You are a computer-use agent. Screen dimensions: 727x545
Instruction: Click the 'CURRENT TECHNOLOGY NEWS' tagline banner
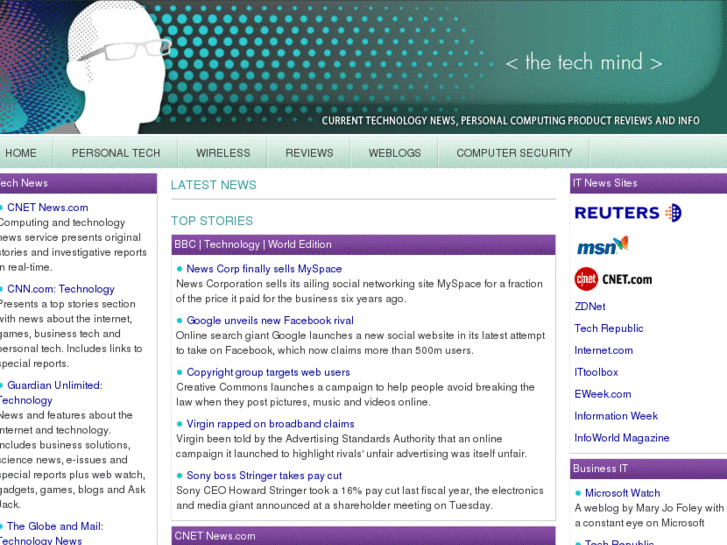pyautogui.click(x=510, y=121)
